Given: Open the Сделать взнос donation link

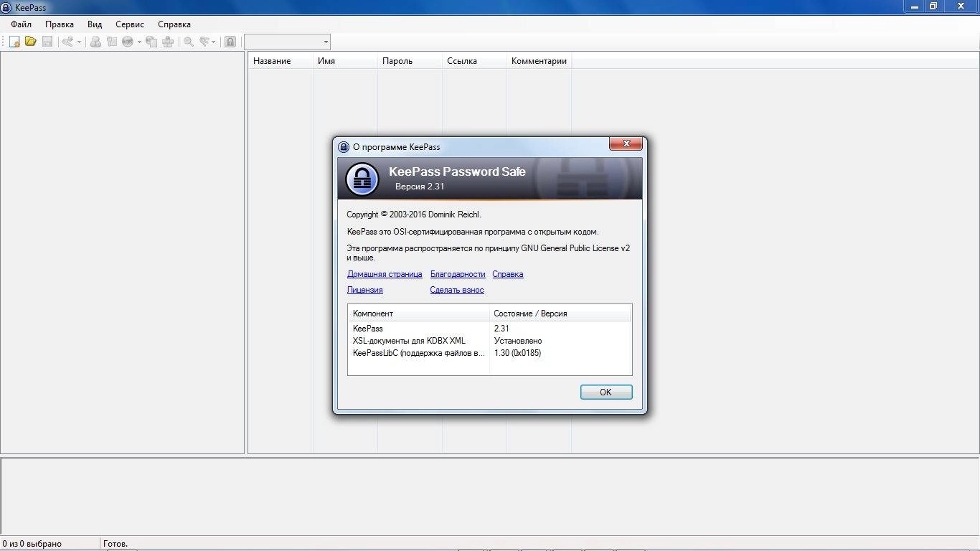Looking at the screenshot, I should pos(457,290).
